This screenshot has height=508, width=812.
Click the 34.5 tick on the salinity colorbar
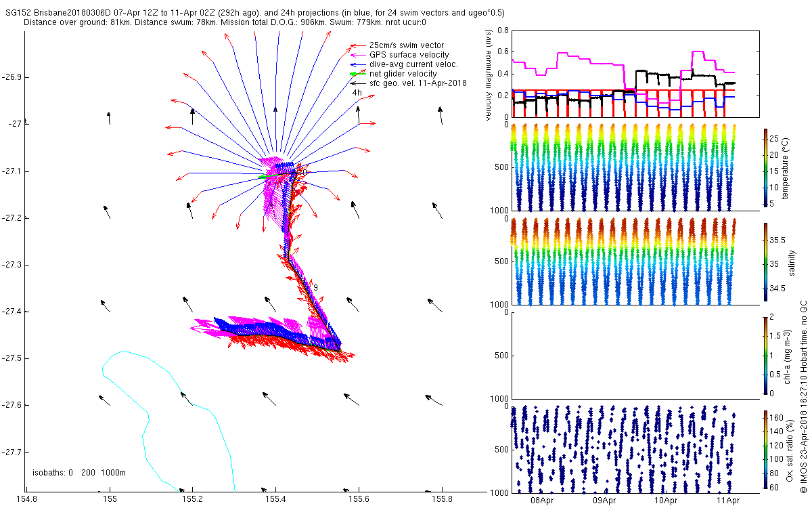[x=777, y=289]
